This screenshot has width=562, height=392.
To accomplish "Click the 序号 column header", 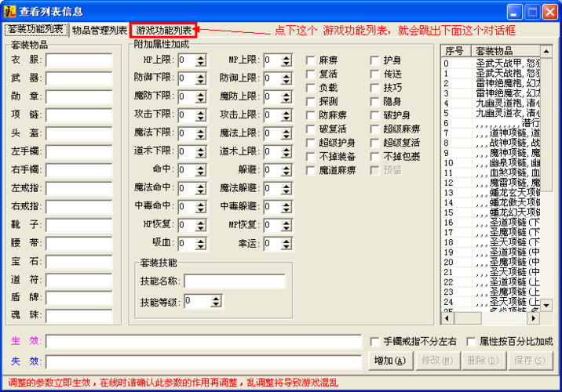I will (455, 51).
